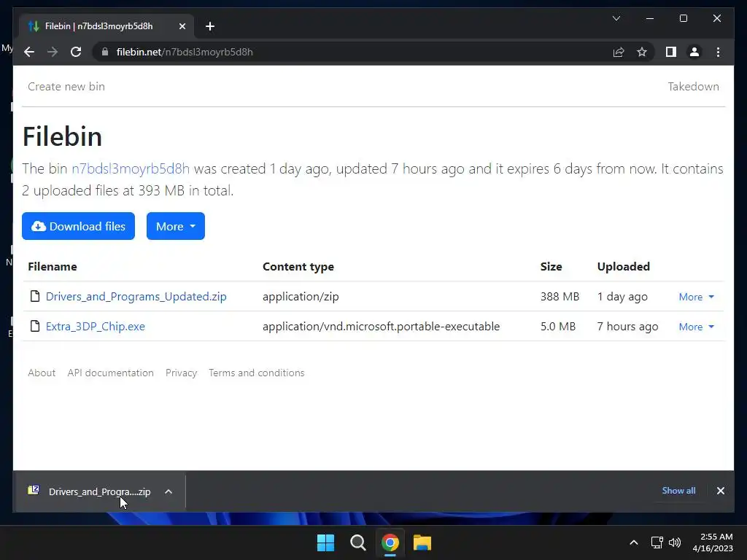Download Drivers_and_Programs_Updated.zip file link
The width and height of the screenshot is (747, 560).
pyautogui.click(x=136, y=296)
